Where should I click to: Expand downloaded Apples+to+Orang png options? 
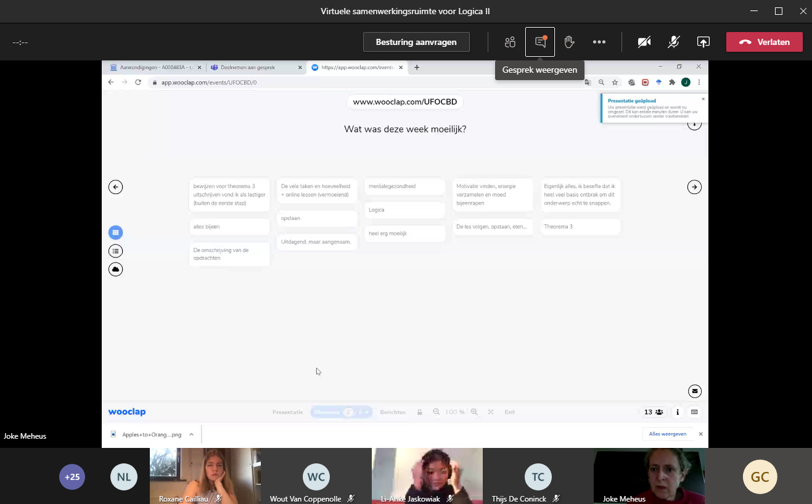coord(191,434)
